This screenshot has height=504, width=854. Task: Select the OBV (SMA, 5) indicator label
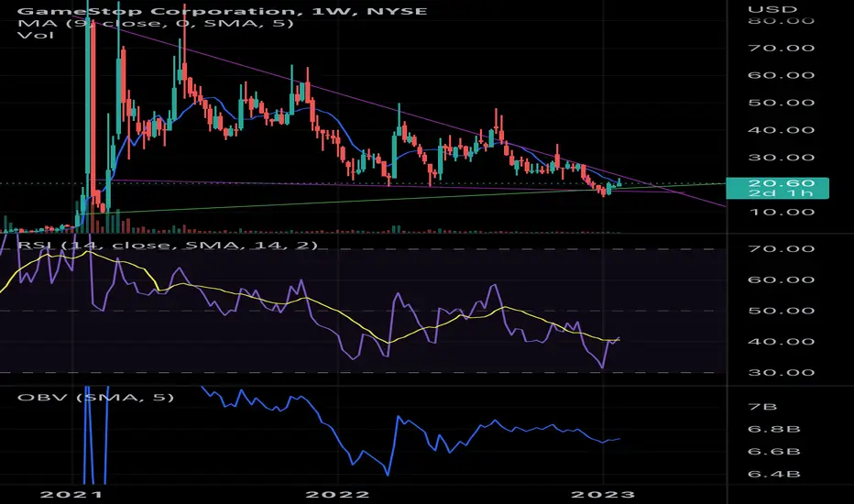coord(95,397)
